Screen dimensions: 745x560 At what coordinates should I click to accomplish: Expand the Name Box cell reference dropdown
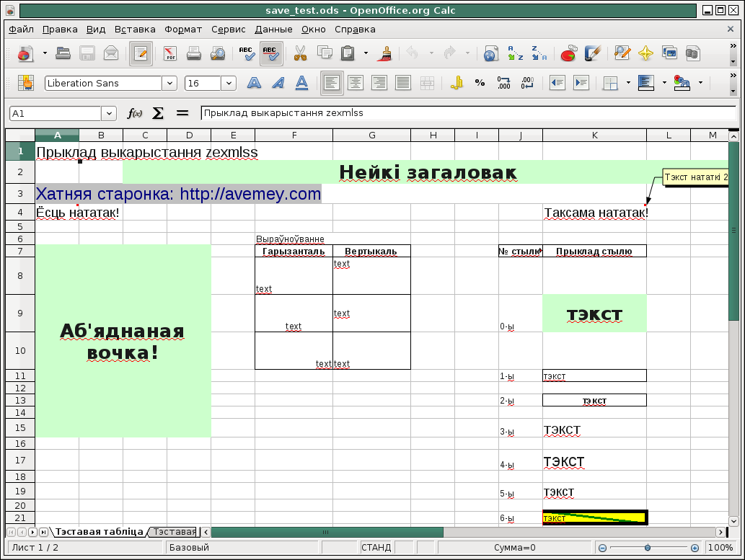(109, 113)
